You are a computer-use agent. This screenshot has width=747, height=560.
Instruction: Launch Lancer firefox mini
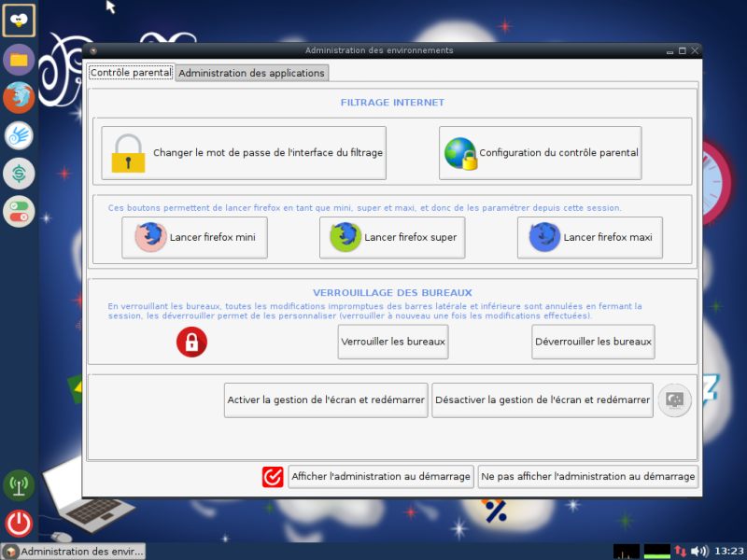pos(194,238)
